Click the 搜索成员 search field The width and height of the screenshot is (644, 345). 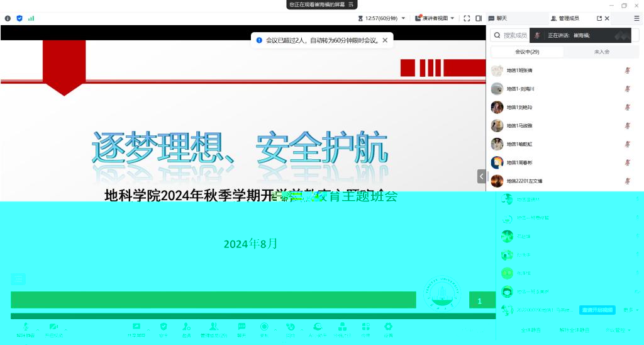click(x=515, y=35)
